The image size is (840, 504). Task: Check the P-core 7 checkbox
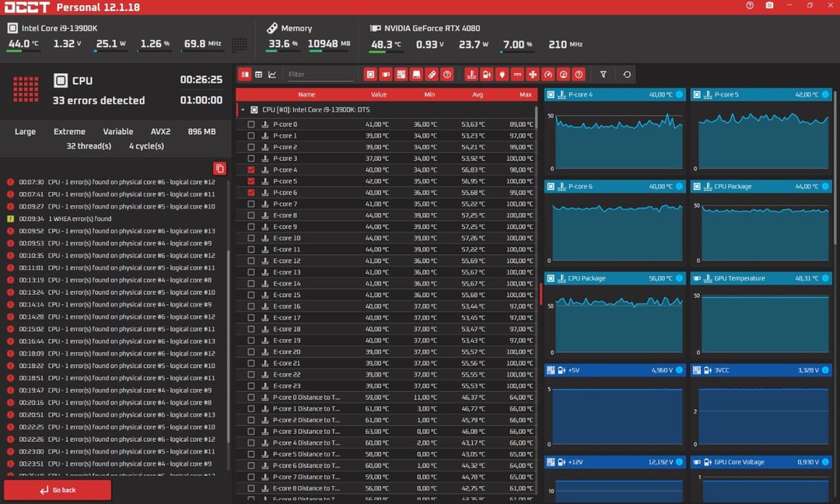250,204
